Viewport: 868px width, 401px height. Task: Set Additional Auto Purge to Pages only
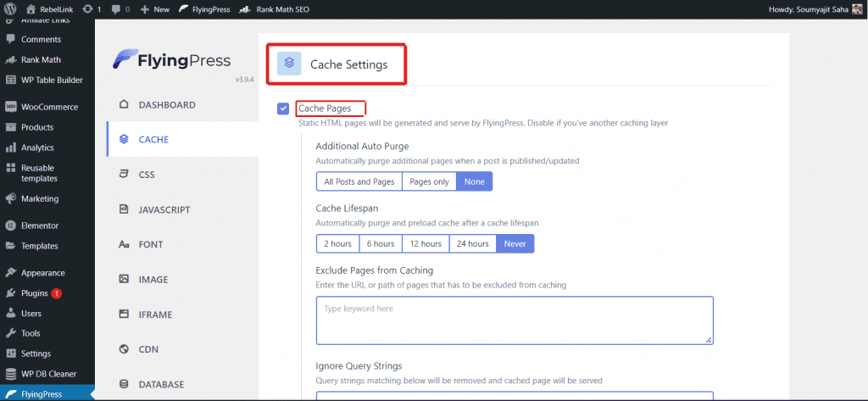pos(429,181)
